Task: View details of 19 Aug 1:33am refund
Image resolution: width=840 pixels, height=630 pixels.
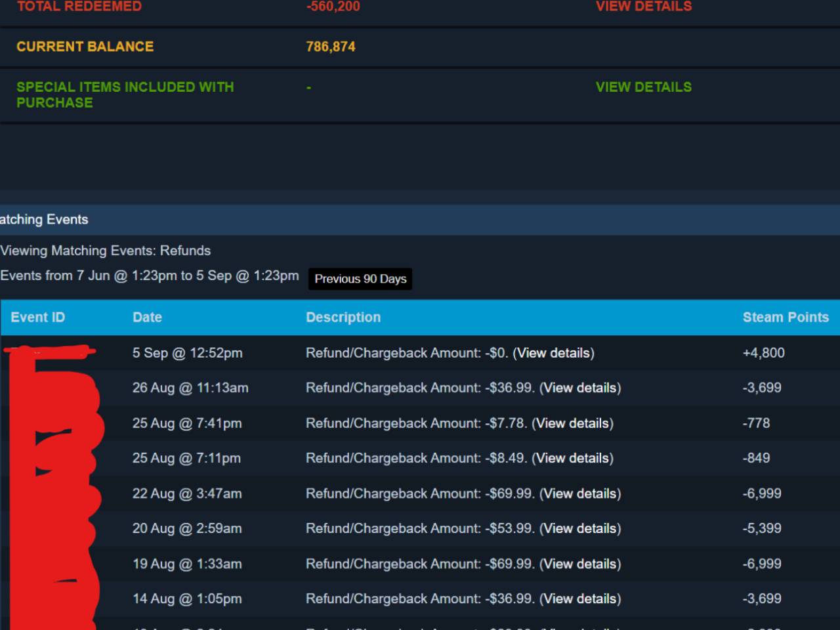Action: click(580, 564)
